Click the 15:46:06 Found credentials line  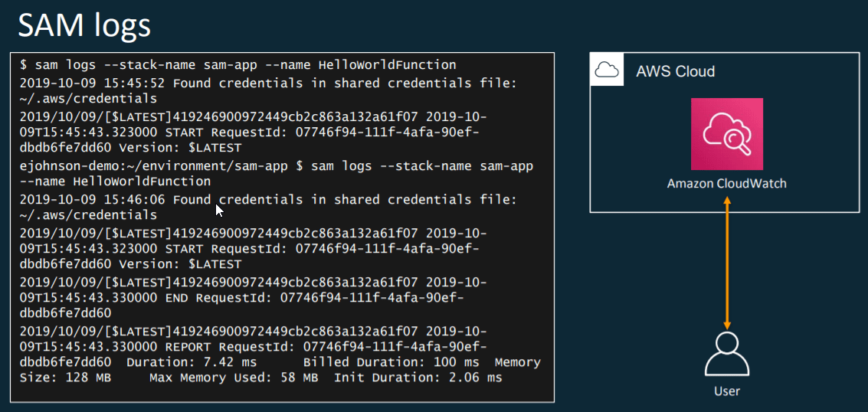267,200
